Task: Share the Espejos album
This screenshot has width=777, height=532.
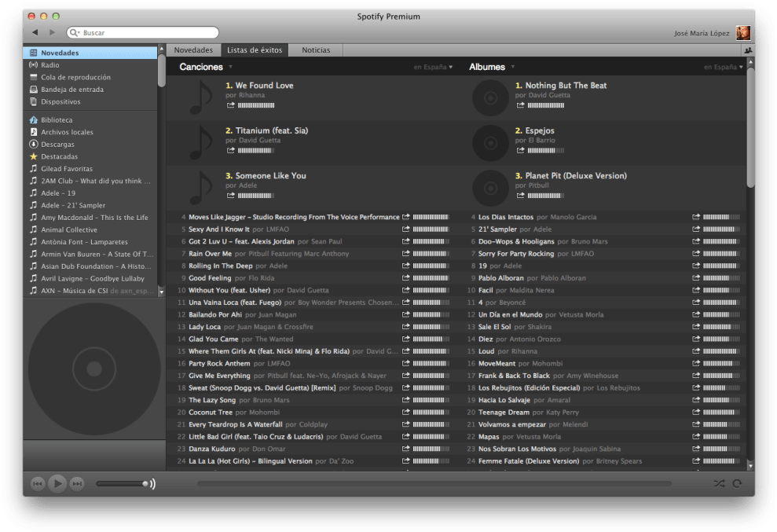Action: (x=520, y=150)
